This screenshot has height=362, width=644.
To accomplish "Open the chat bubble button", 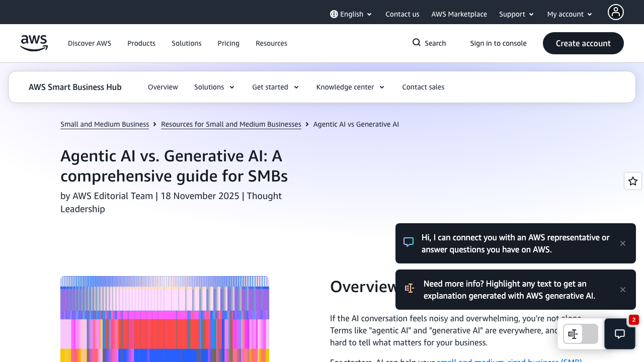I will click(x=620, y=334).
